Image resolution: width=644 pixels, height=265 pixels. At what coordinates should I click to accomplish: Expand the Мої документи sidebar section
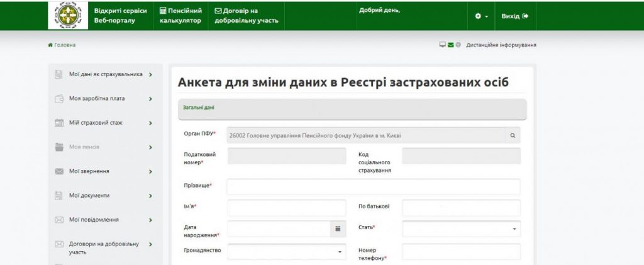150,196
